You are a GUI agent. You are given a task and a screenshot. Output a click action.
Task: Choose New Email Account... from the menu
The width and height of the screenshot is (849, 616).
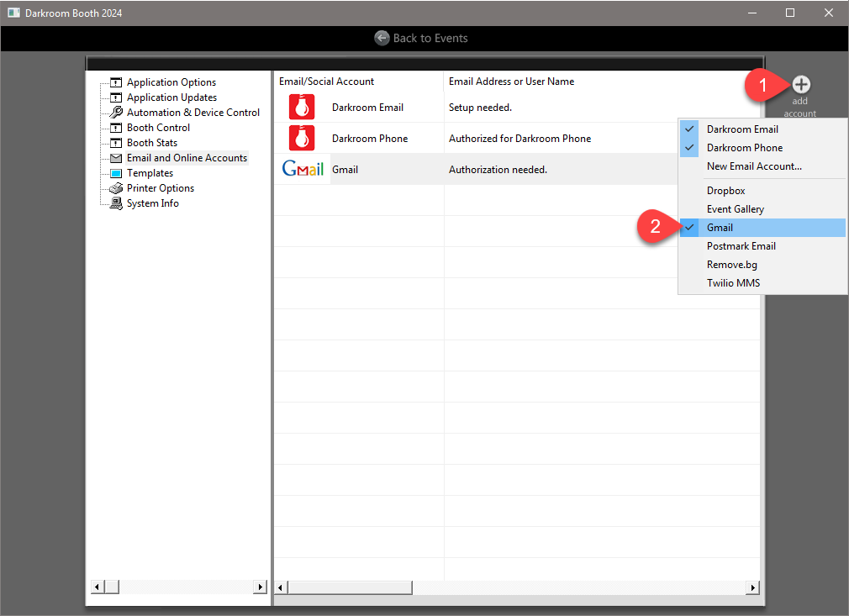point(762,166)
